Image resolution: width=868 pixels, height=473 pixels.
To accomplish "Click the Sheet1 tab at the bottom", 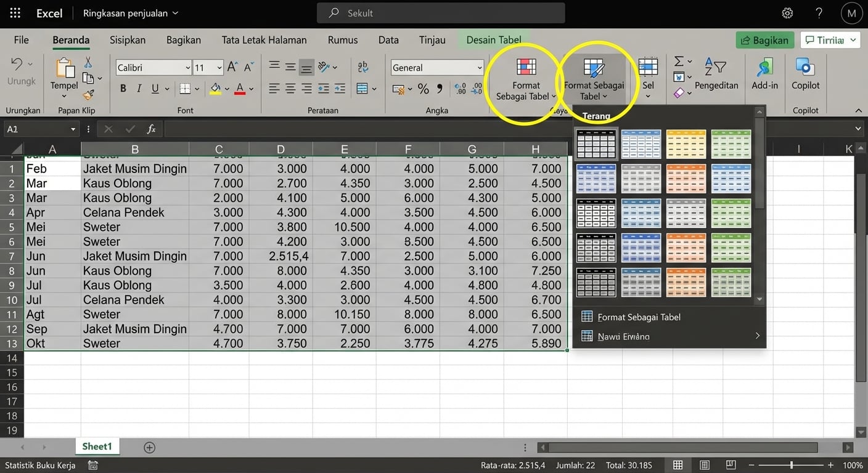I will pos(97,446).
